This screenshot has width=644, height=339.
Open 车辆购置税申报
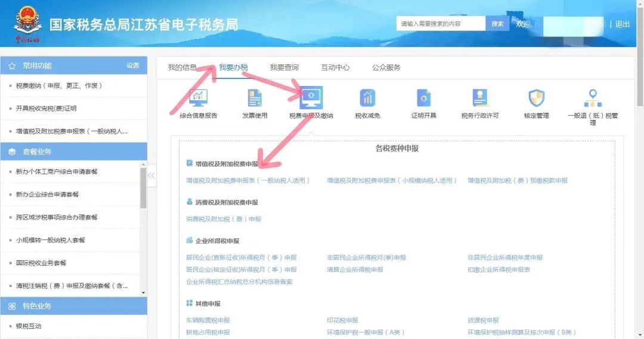click(208, 320)
